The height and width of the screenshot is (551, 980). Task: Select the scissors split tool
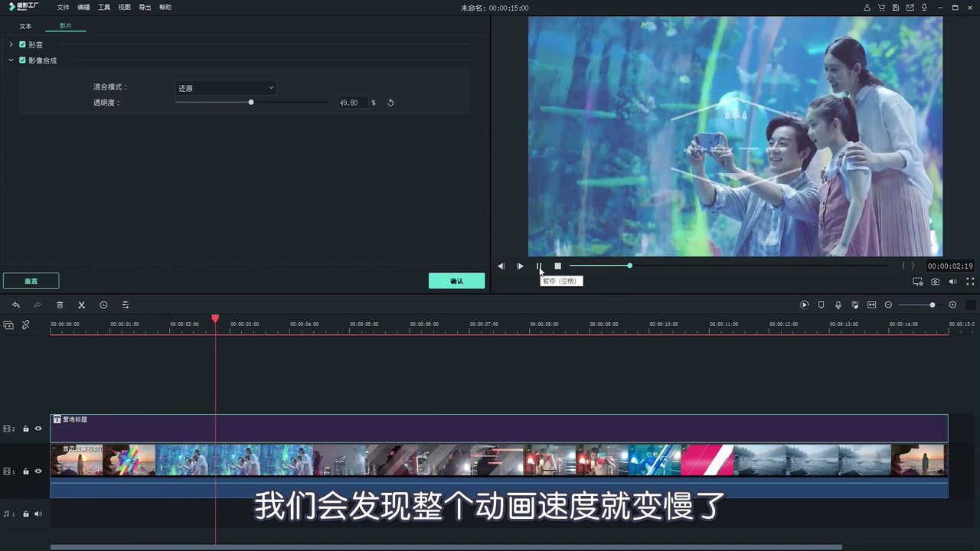pyautogui.click(x=81, y=305)
